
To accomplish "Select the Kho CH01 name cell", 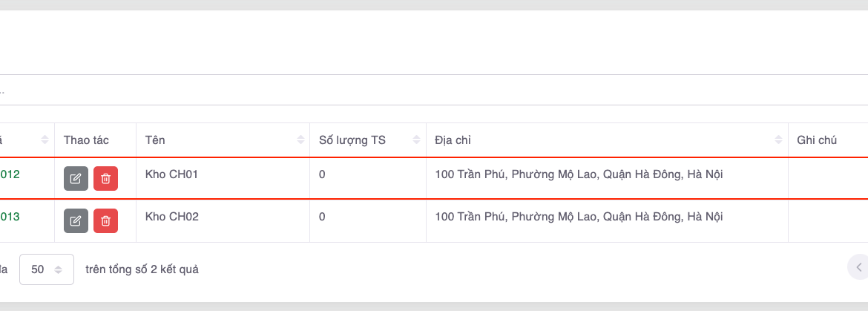I will (172, 175).
